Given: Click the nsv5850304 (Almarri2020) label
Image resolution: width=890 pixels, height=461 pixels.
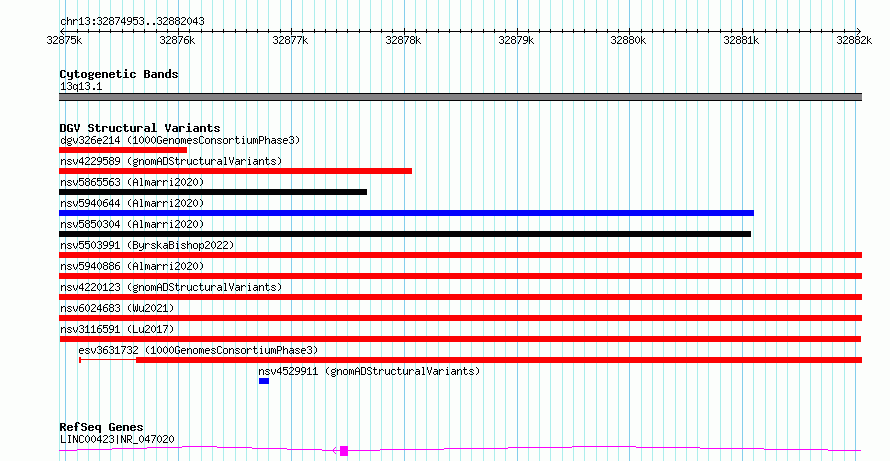Looking at the screenshot, I should pyautogui.click(x=132, y=224).
